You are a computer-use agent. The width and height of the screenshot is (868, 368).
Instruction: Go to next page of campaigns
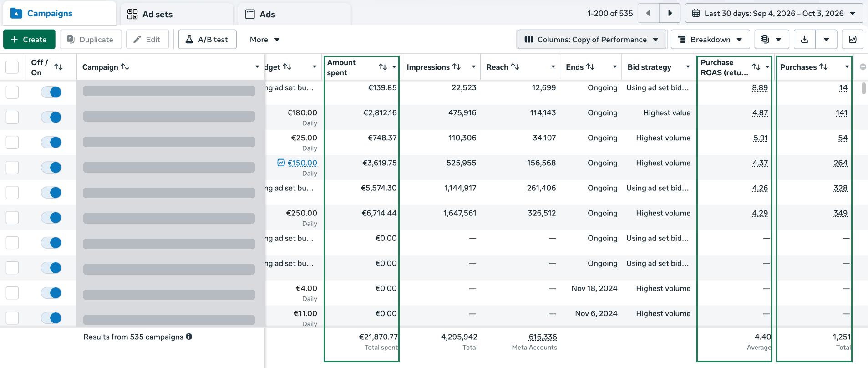(670, 13)
